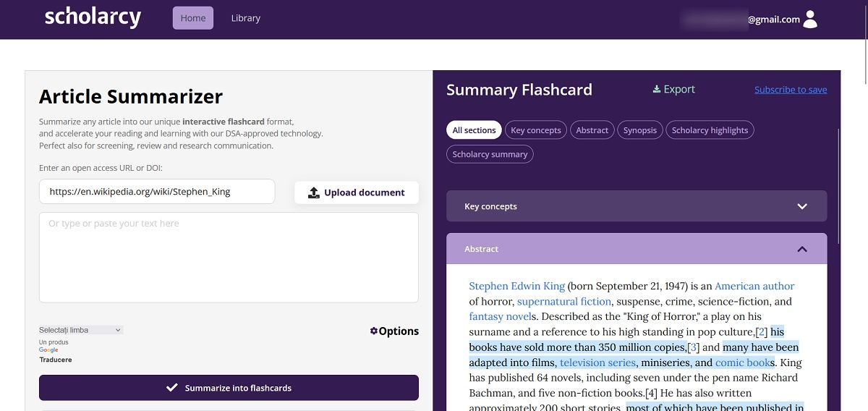Viewport: 868px width, 411px height.
Task: Click citation reference [4]
Action: pos(651,393)
